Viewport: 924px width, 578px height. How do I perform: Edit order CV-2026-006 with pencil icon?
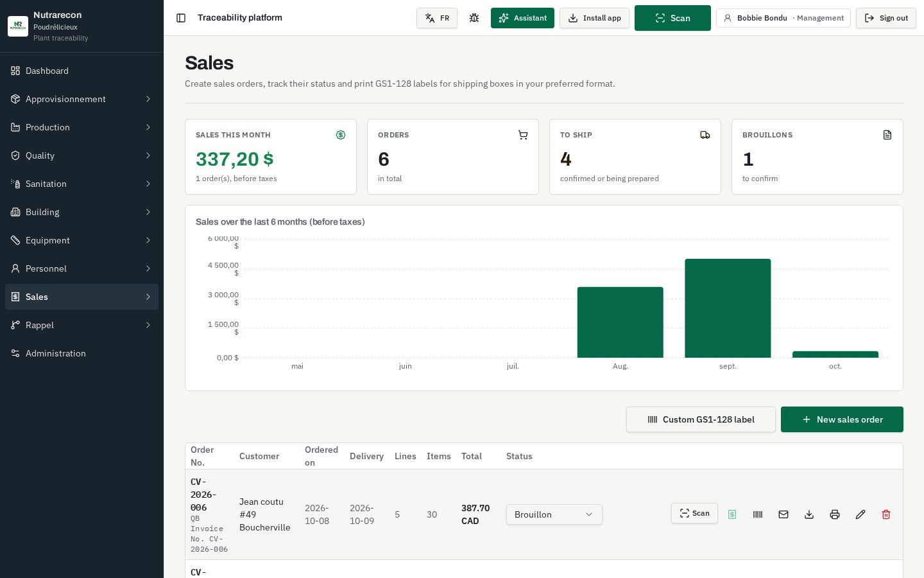point(860,514)
